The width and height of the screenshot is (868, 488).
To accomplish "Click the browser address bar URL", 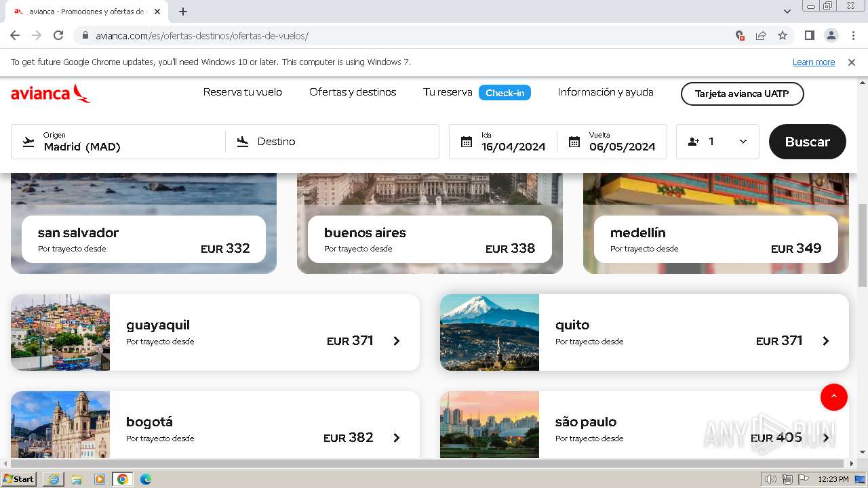I will 202,35.
